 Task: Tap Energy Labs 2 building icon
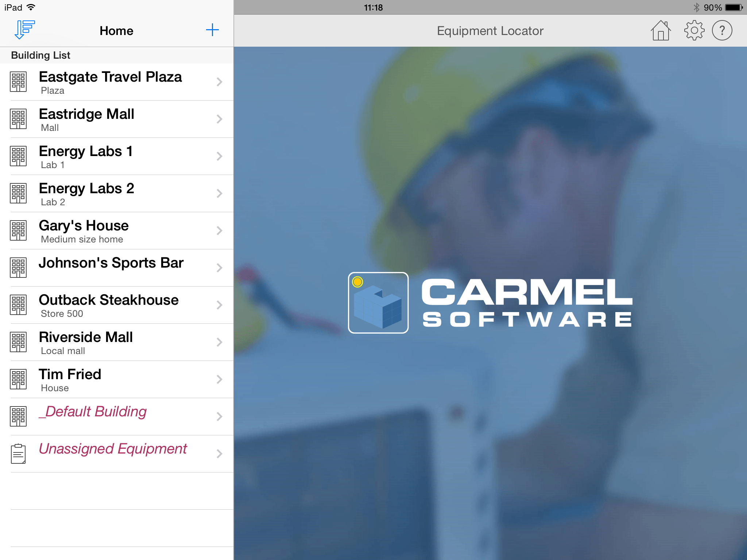point(18,193)
